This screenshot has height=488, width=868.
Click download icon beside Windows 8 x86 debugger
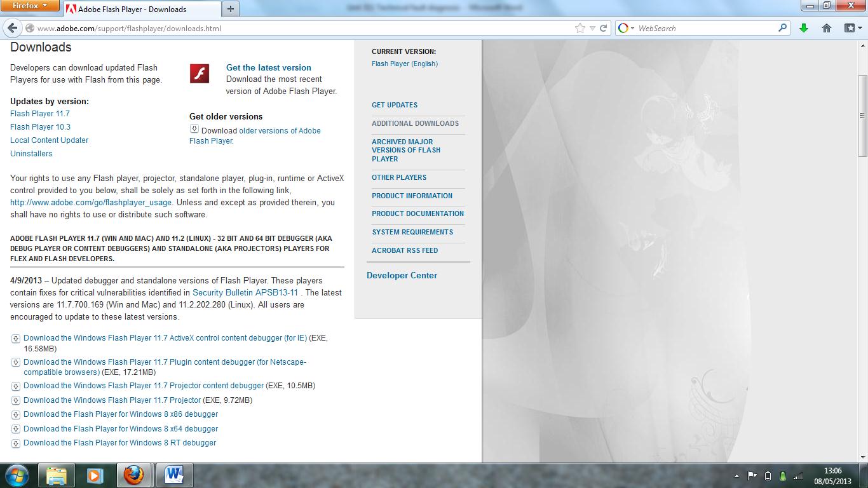click(16, 415)
